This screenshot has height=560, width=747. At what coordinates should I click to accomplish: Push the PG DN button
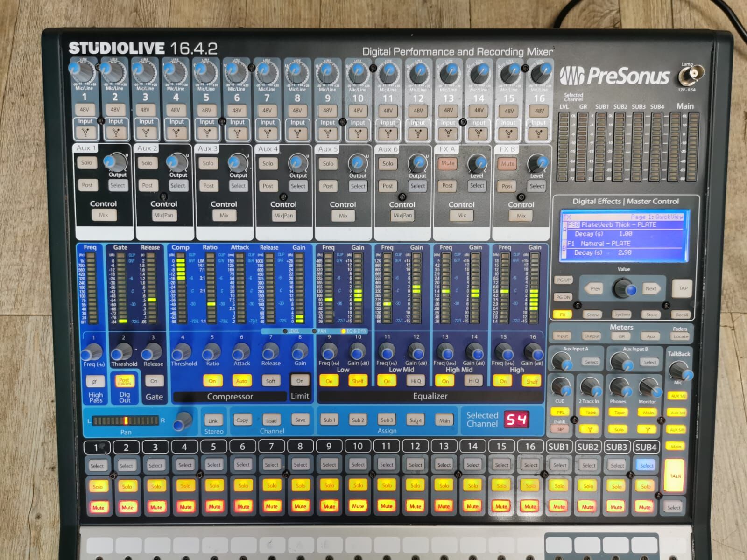pos(564,297)
